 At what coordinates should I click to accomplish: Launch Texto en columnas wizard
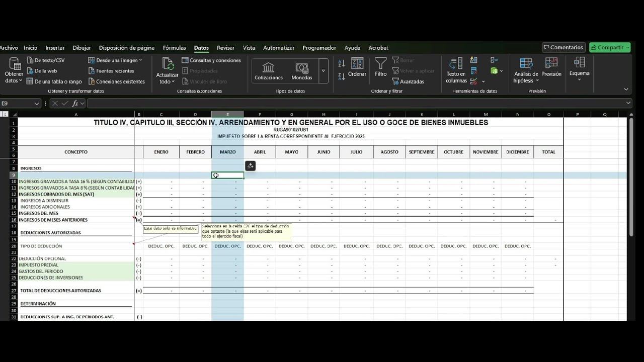point(456,70)
